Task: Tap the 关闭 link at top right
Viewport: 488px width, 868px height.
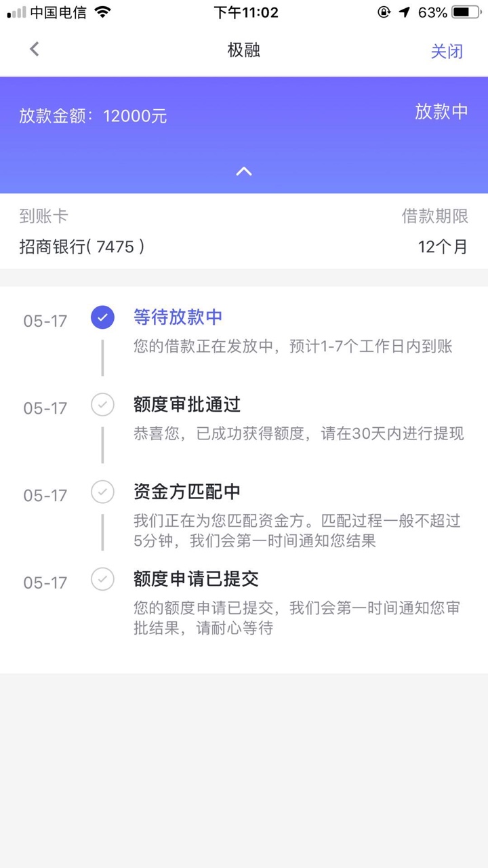Action: pos(447,51)
